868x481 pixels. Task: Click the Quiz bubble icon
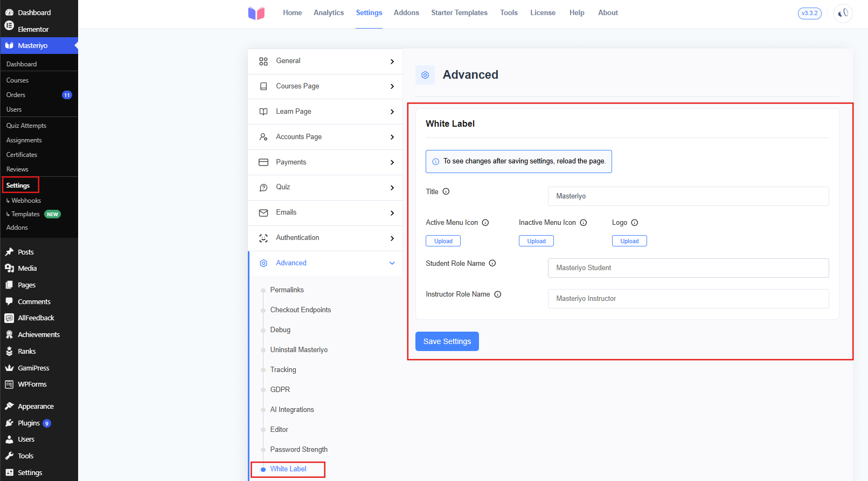[263, 188]
